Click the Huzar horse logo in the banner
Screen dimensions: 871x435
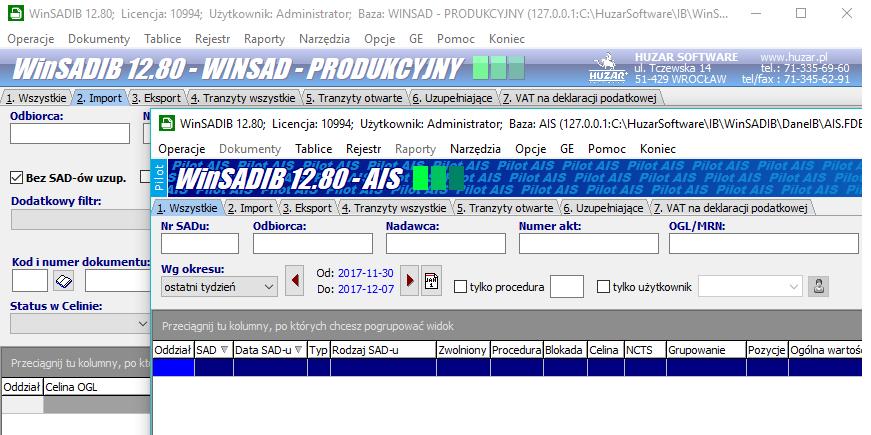[608, 68]
